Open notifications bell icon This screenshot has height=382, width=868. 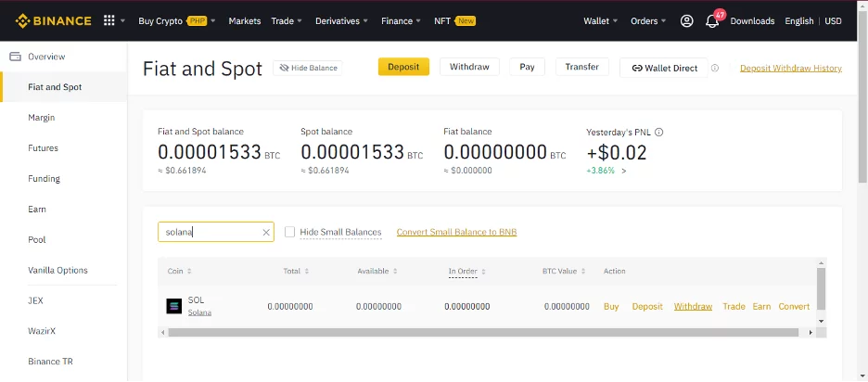(712, 21)
